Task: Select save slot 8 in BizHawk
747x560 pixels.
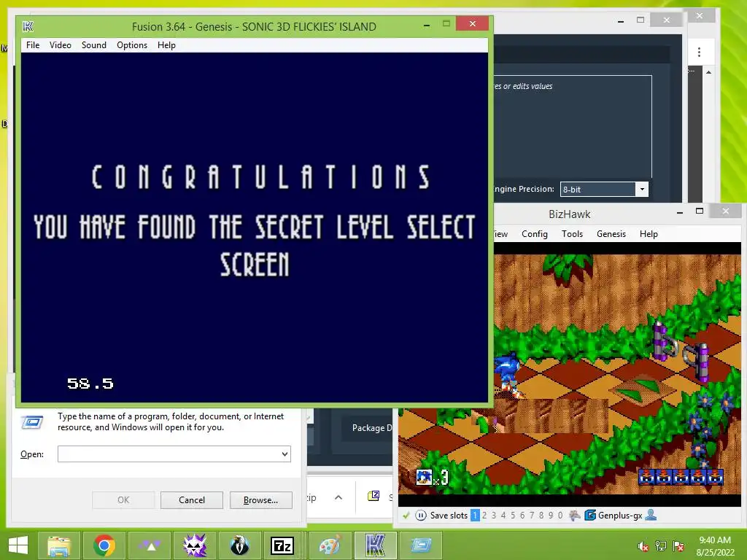Action: 541,516
